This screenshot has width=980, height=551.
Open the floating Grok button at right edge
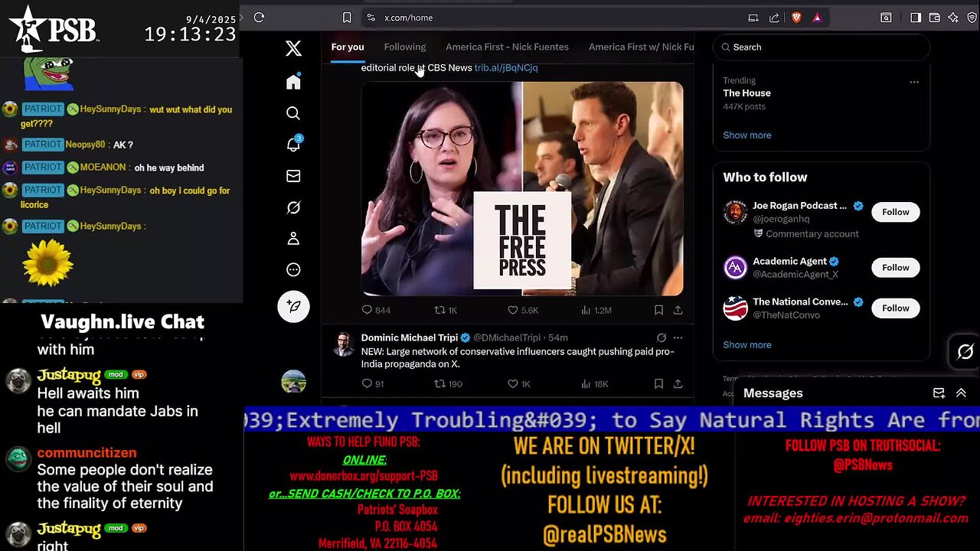(965, 352)
